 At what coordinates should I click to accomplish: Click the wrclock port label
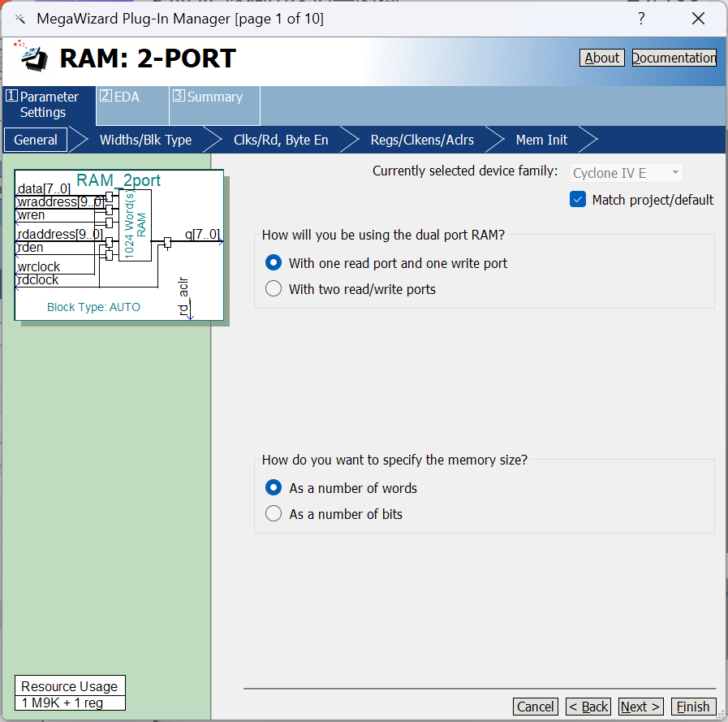(39, 266)
